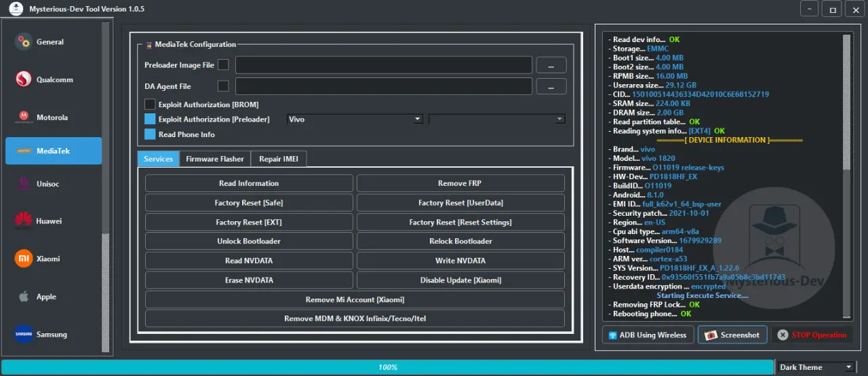Open the General section gear icon
The image size is (868, 376).
pos(24,42)
